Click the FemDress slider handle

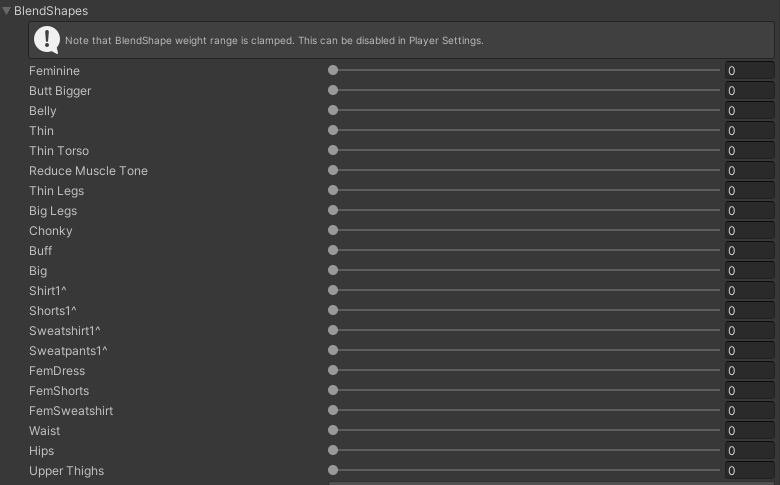pos(333,371)
